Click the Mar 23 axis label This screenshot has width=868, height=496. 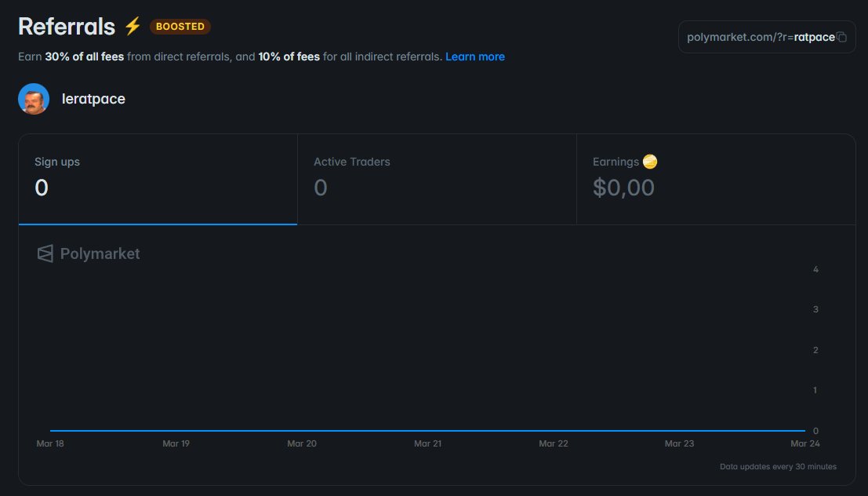pos(679,443)
